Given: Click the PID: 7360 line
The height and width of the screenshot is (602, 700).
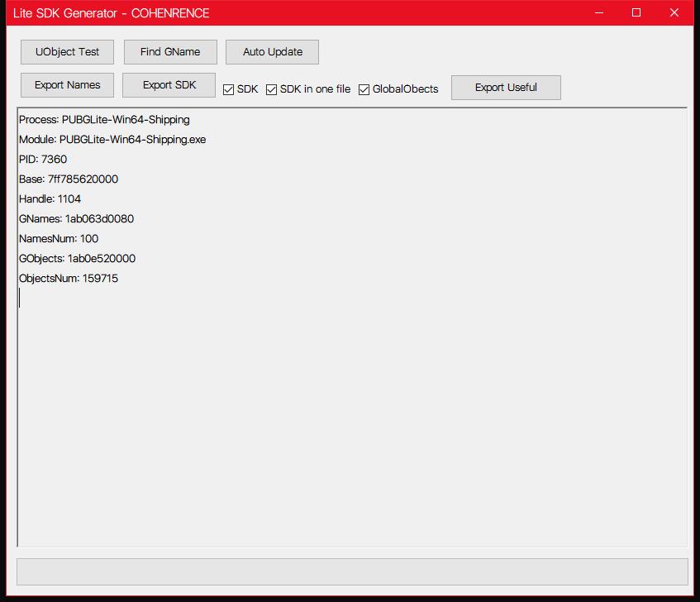Looking at the screenshot, I should click(x=43, y=160).
